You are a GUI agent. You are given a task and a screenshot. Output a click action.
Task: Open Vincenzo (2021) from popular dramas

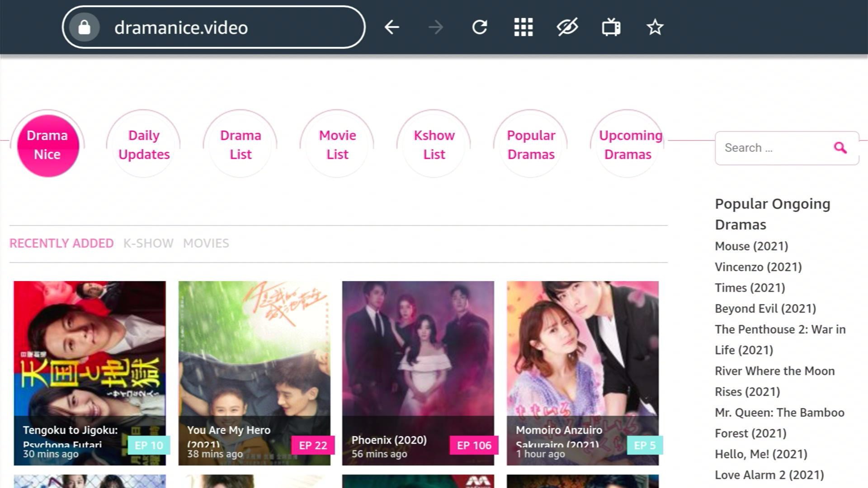pyautogui.click(x=758, y=267)
